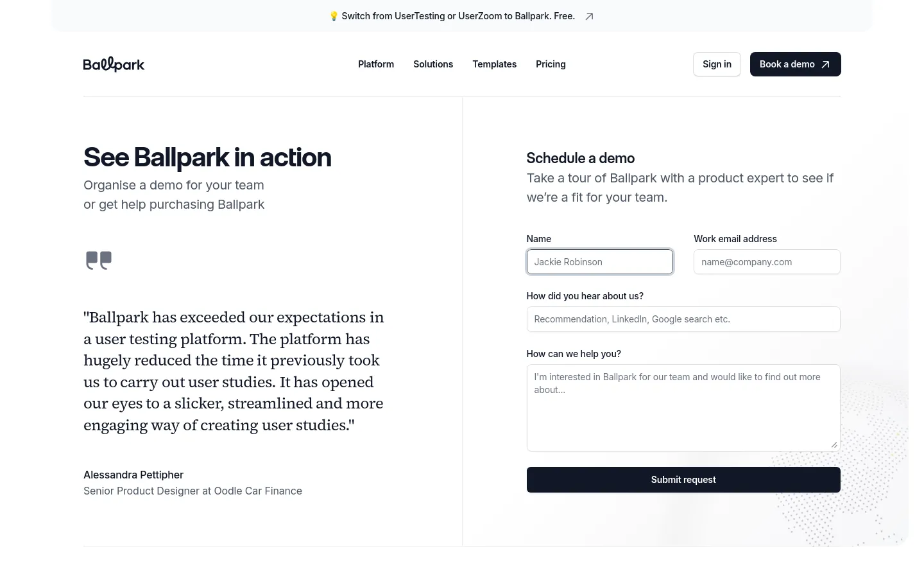Open the Pricing page
The image size is (924, 578).
coord(551,64)
